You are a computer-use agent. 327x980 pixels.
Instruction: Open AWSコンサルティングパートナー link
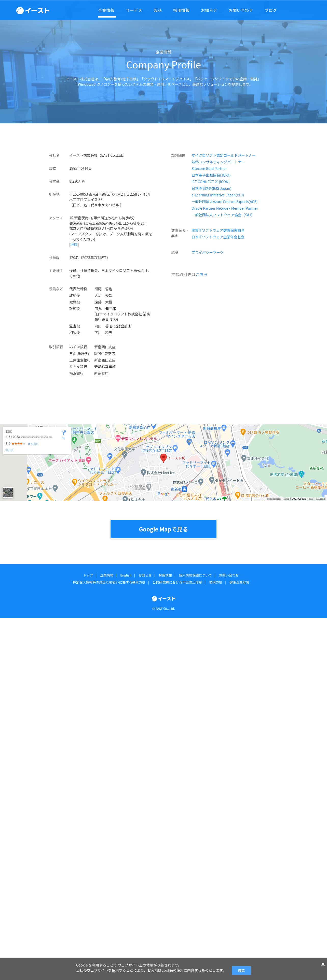(x=218, y=162)
